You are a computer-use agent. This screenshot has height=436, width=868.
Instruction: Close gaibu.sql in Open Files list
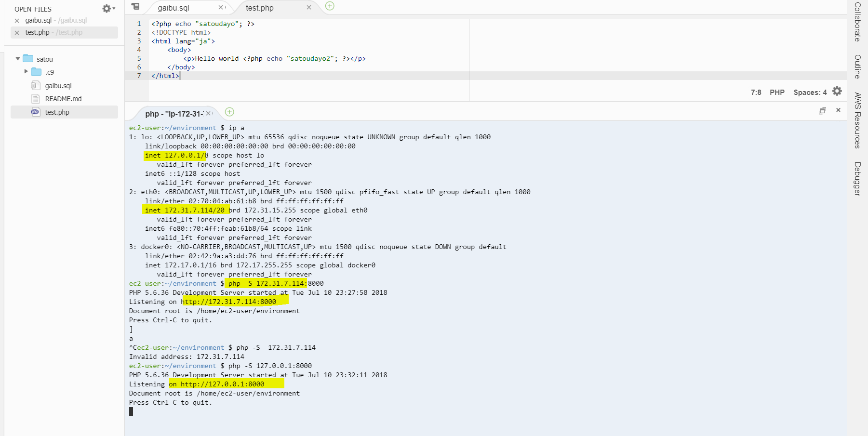point(17,21)
